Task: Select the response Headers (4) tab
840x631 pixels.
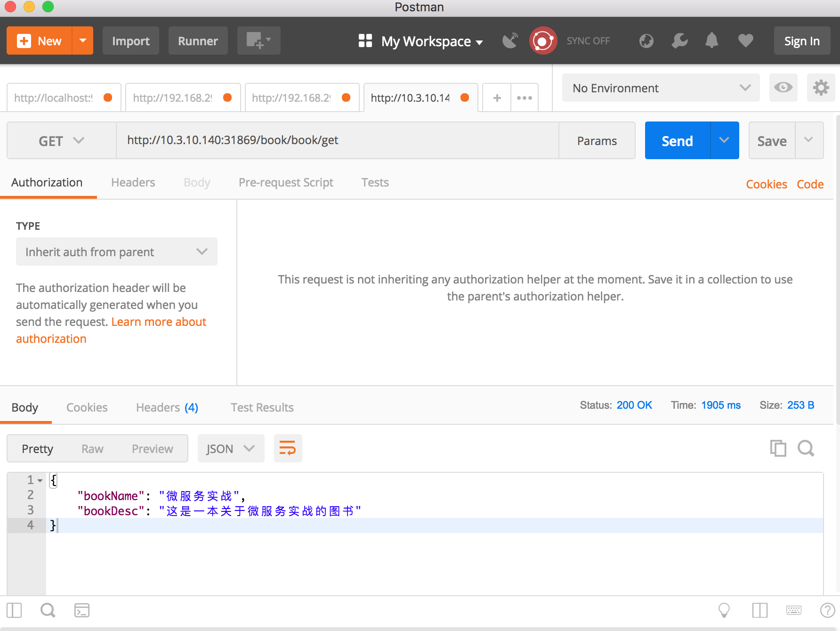Action: (x=167, y=407)
